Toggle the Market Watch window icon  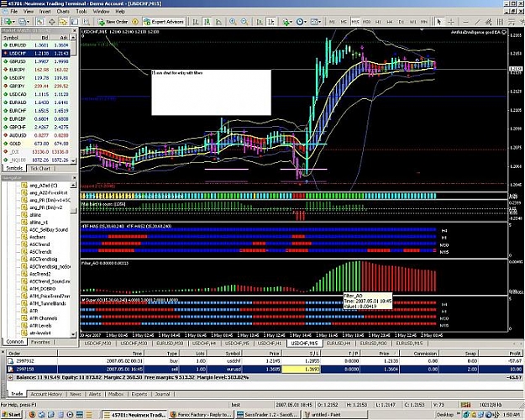pyautogui.click(x=40, y=22)
